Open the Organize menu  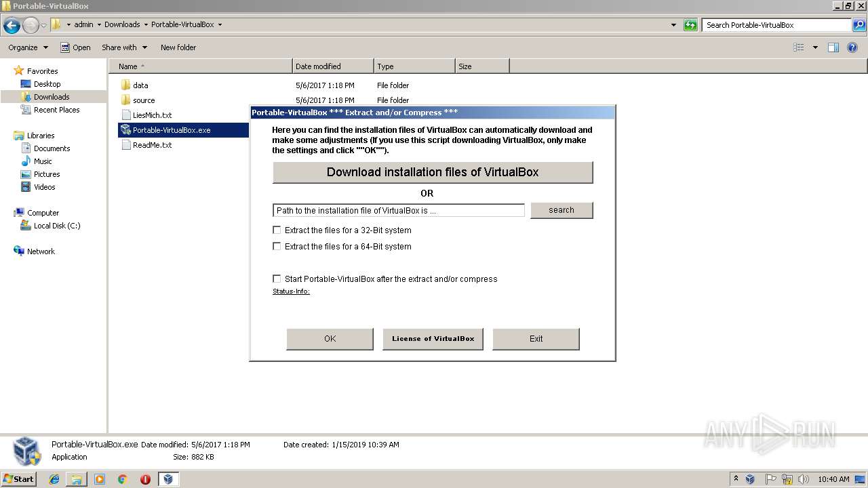(28, 47)
